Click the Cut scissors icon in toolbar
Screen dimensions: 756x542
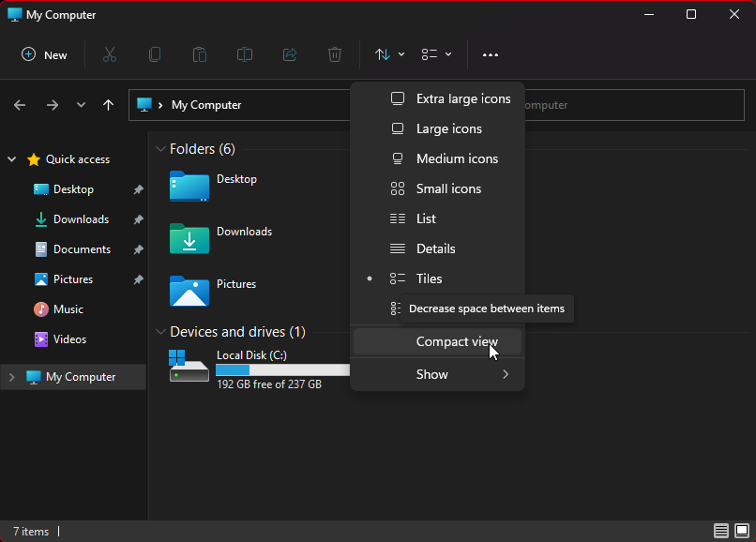(x=110, y=54)
